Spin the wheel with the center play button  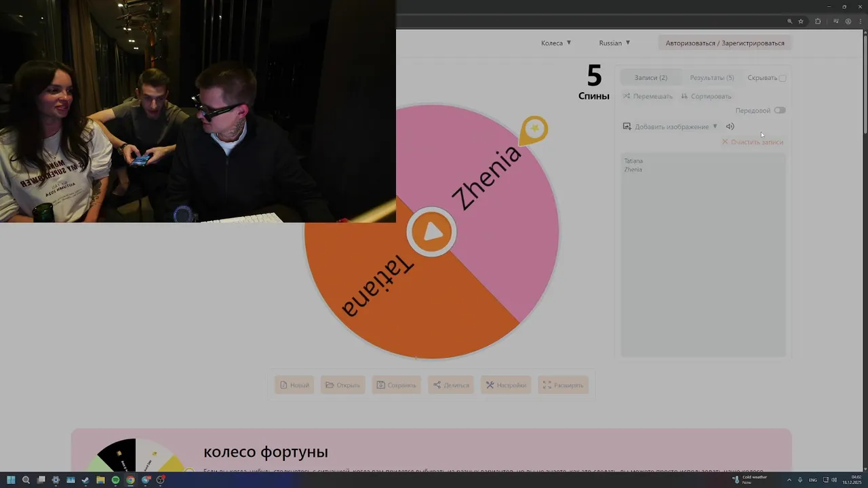432,232
